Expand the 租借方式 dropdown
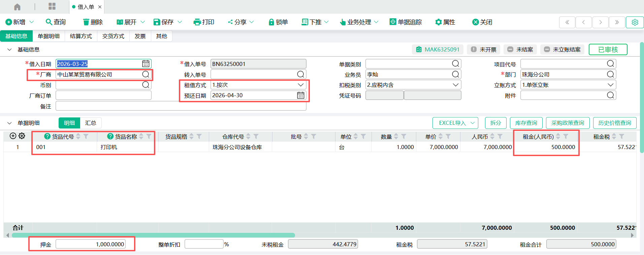The height and width of the screenshot is (255, 644). point(300,85)
